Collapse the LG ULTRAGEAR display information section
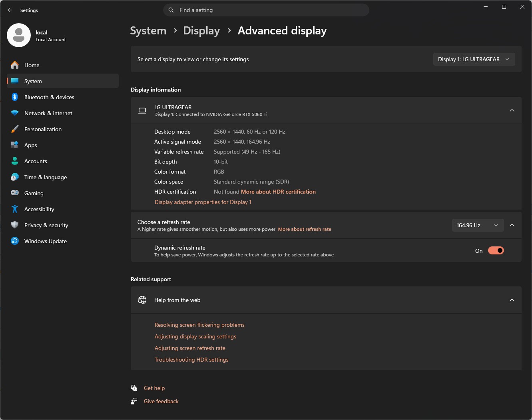This screenshot has height=420, width=532. click(512, 110)
